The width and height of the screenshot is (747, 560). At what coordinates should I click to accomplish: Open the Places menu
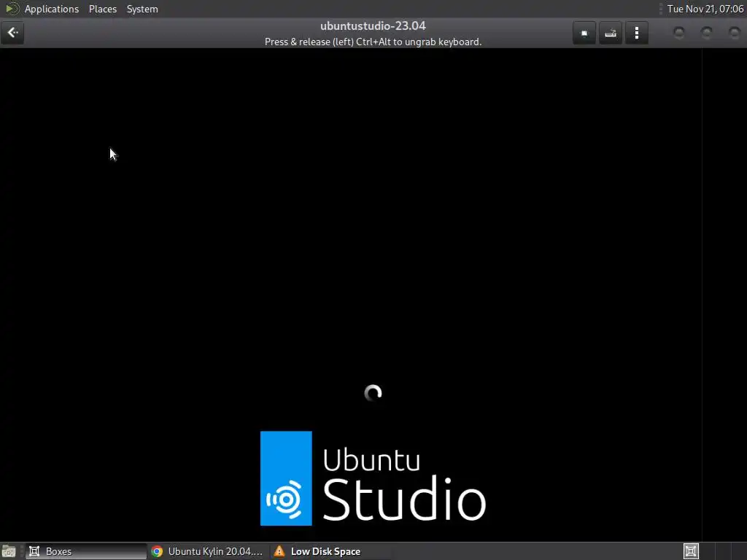[102, 9]
